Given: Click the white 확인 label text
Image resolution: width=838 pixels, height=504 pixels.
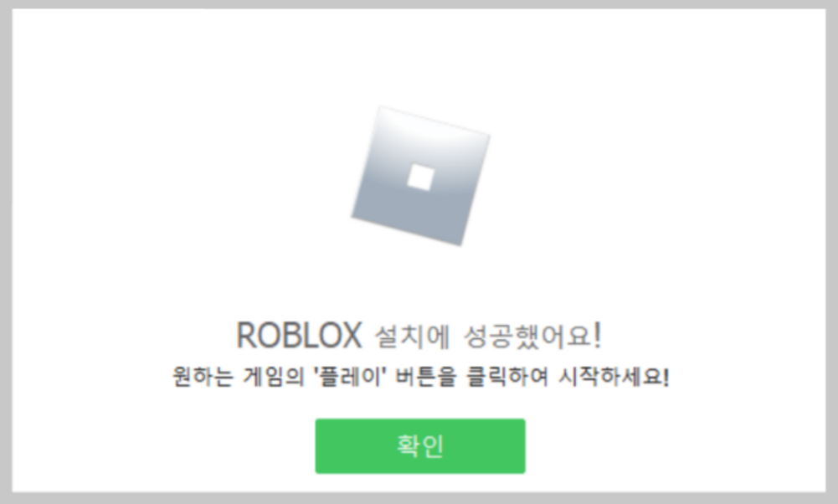Looking at the screenshot, I should pyautogui.click(x=420, y=445).
